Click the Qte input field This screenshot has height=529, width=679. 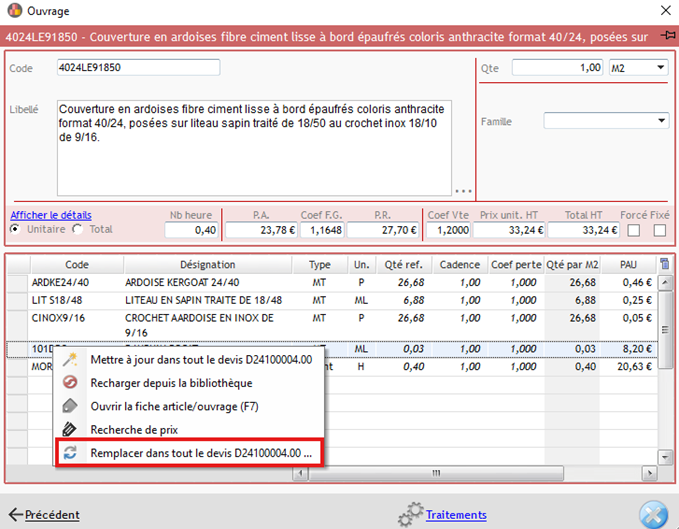pos(557,68)
